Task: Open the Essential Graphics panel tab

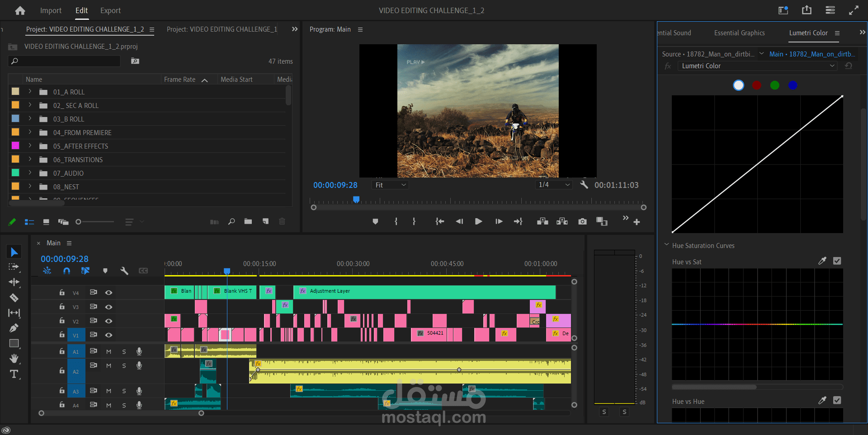Action: [740, 33]
